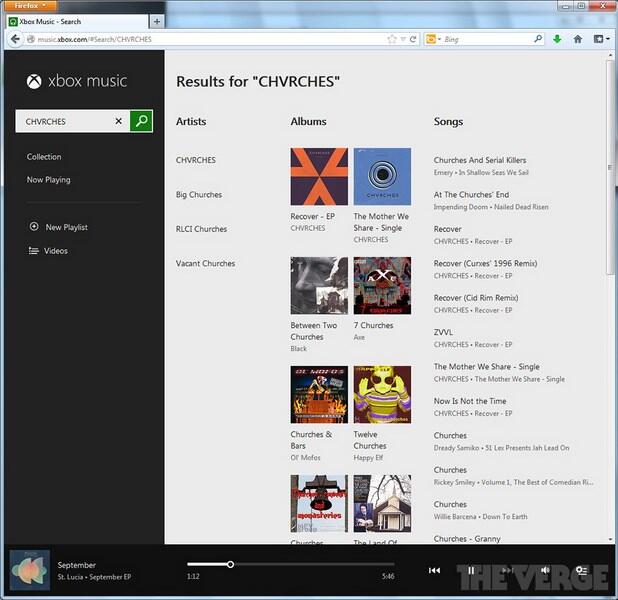Viewport: 618px width, 600px height.
Task: Reload the page with the refresh icon
Action: [413, 39]
